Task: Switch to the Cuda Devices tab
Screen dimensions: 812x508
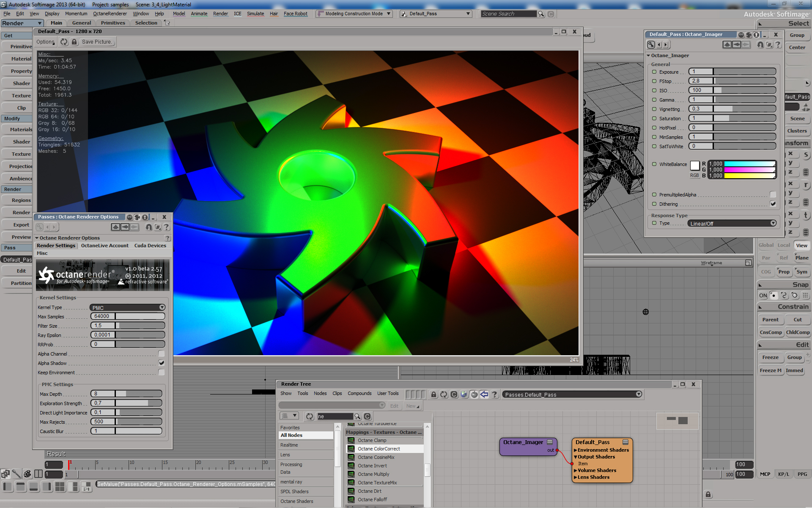Action: (x=150, y=246)
